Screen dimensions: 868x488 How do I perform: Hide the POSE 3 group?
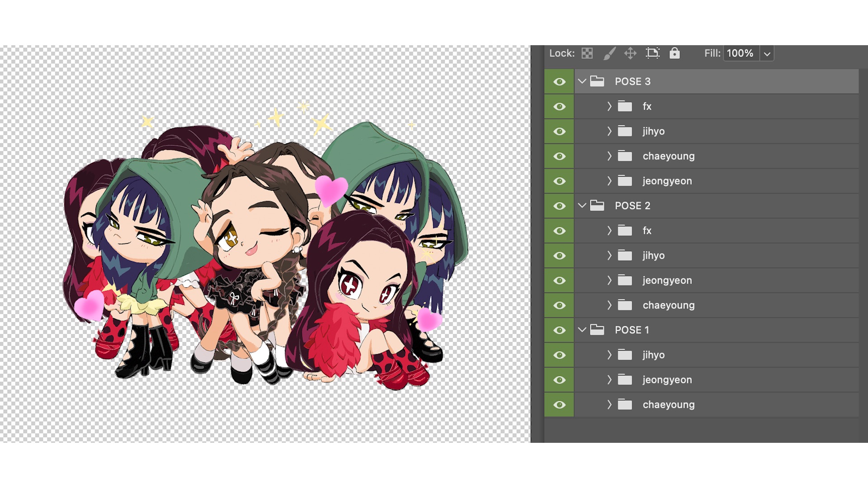pyautogui.click(x=559, y=81)
